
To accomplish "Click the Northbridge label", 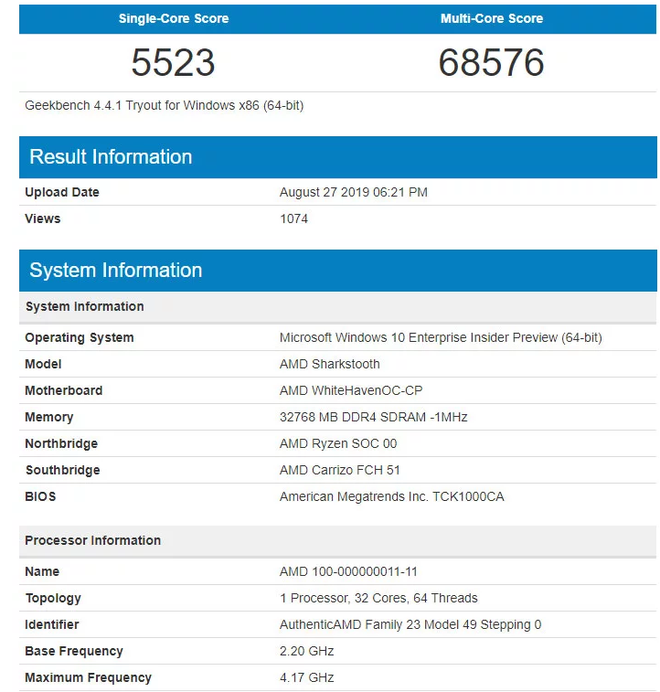I will 61,444.
